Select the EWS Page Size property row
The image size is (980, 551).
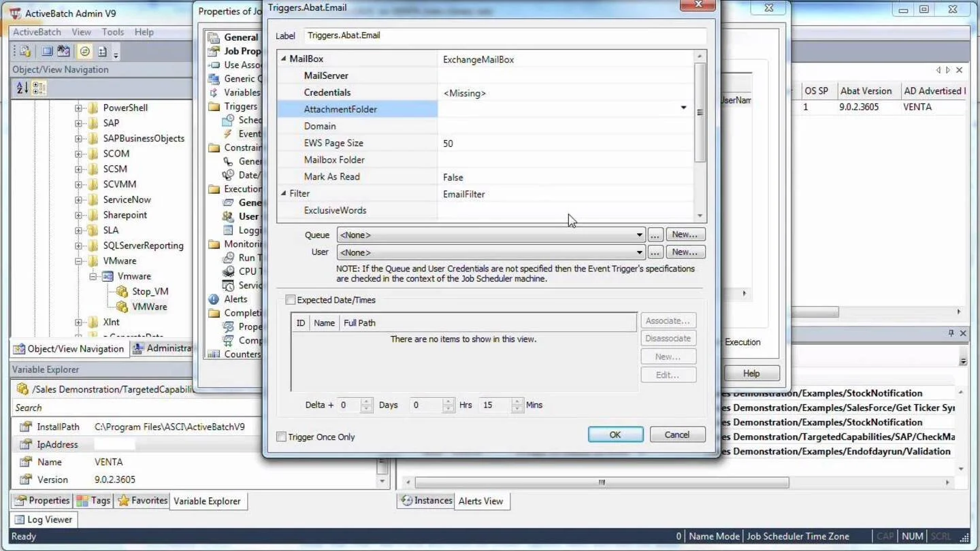[x=485, y=144]
